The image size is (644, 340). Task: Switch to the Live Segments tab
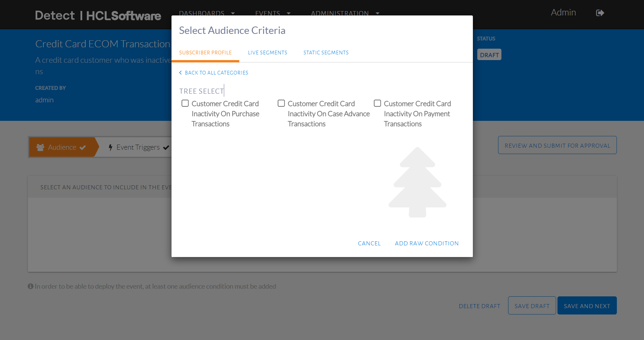click(268, 53)
